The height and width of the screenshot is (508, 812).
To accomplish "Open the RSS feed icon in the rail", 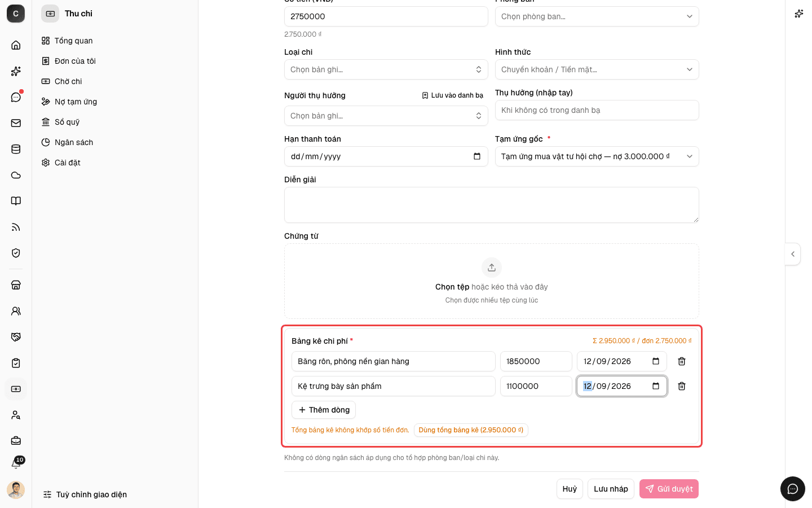I will coord(16,227).
